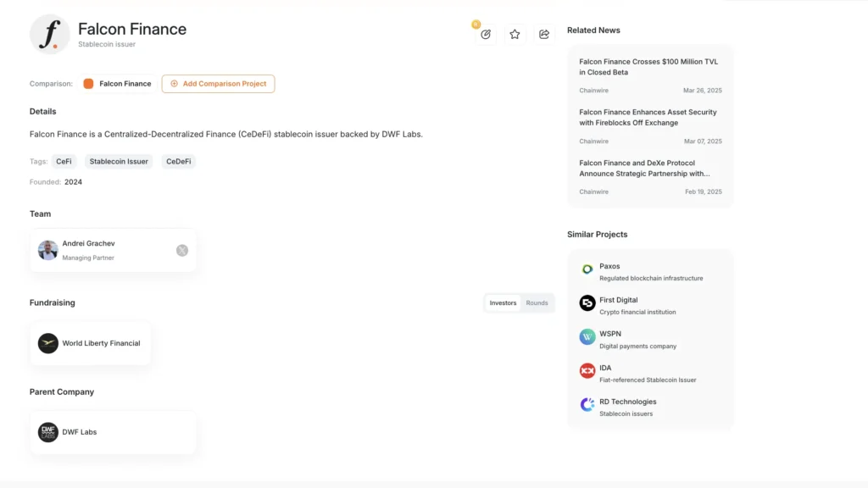868x488 pixels.
Task: Open Andrei Grachev's X profile icon
Action: [182, 251]
